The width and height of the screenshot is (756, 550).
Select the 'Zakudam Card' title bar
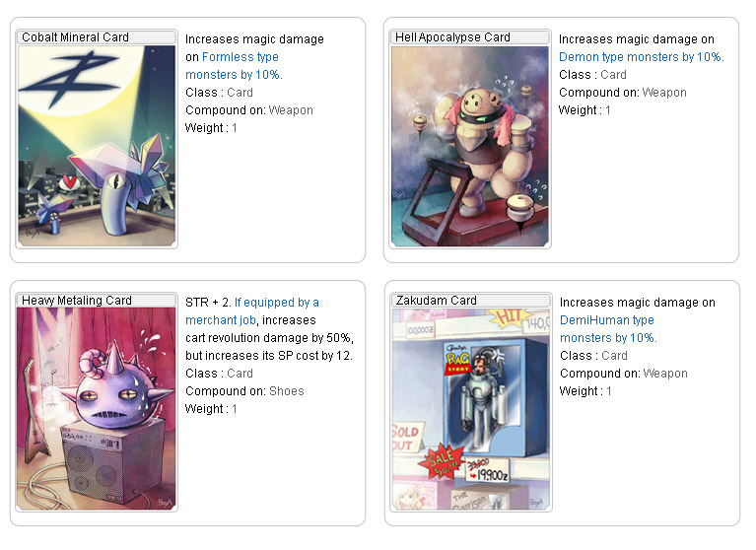471,301
